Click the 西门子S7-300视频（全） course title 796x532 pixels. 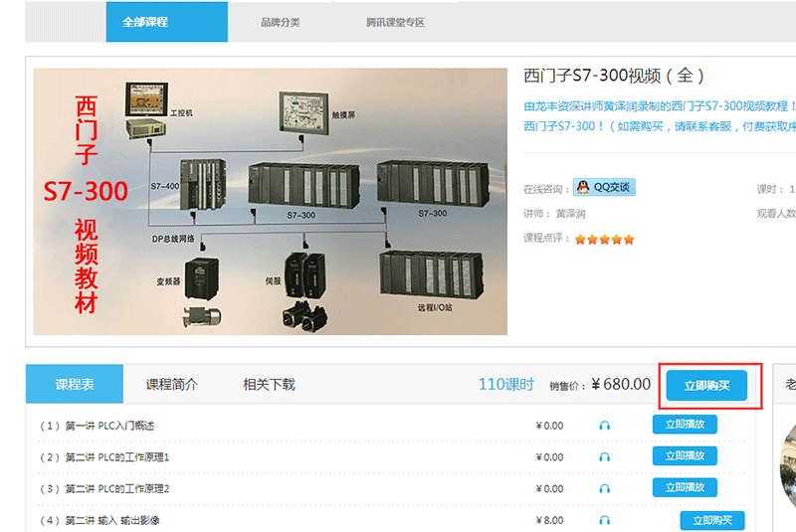[x=614, y=76]
